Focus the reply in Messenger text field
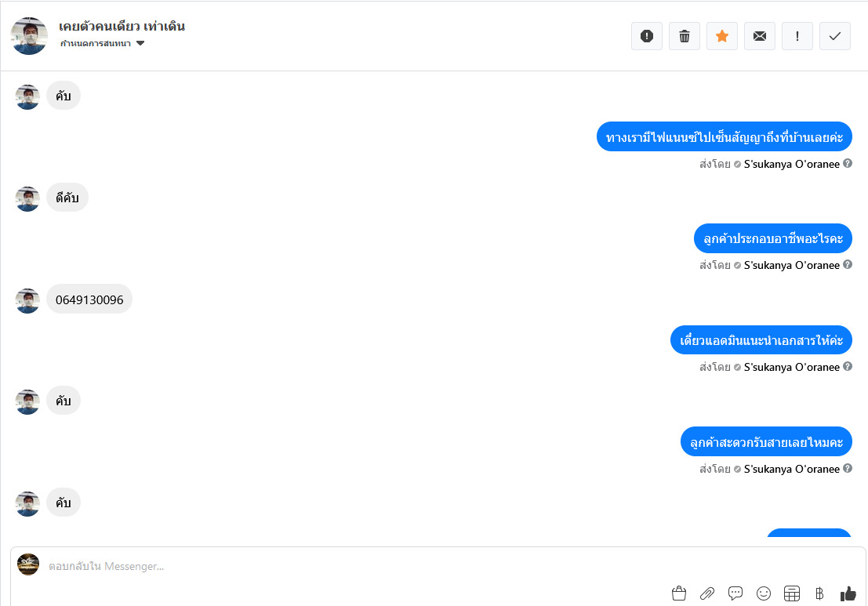The image size is (868, 606). (x=354, y=566)
